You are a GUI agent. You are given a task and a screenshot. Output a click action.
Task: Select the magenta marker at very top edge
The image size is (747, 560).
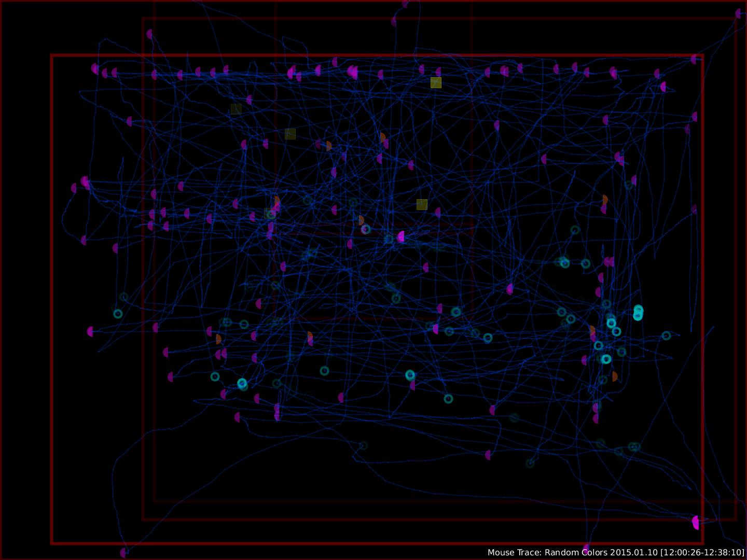[405, 4]
